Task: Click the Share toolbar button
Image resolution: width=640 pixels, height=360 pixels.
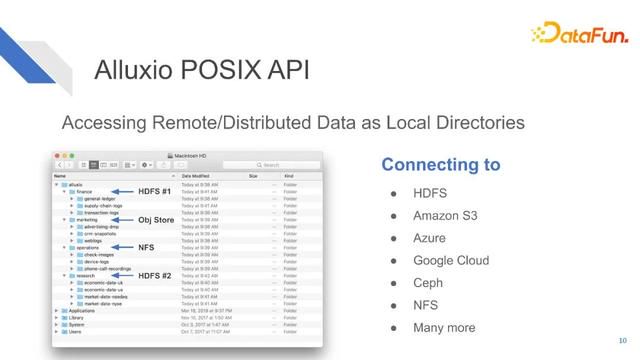Action: [164, 165]
